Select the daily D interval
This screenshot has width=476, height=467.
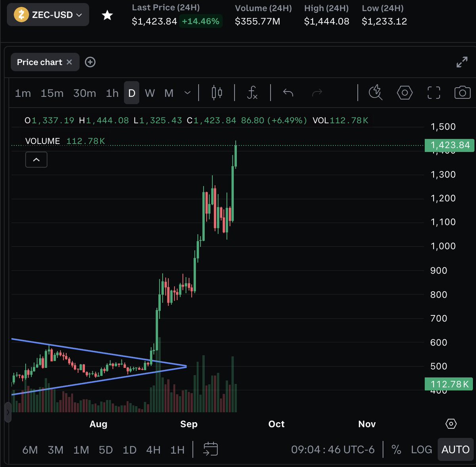pos(132,93)
